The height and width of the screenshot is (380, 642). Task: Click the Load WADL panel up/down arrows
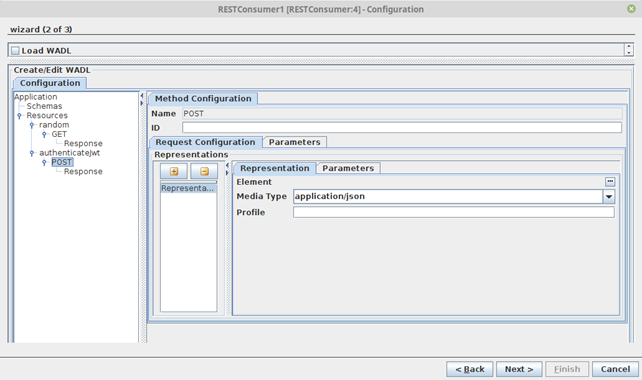click(x=629, y=50)
